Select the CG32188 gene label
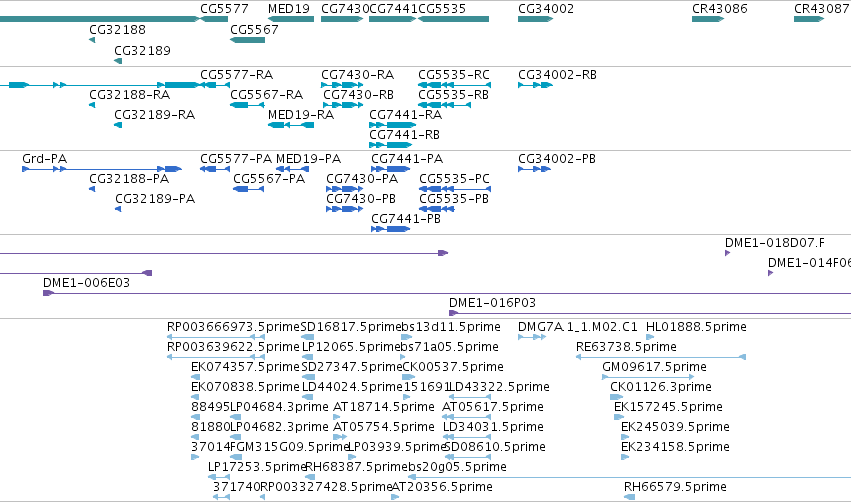Viewport: 851px width, 502px height. click(x=117, y=29)
